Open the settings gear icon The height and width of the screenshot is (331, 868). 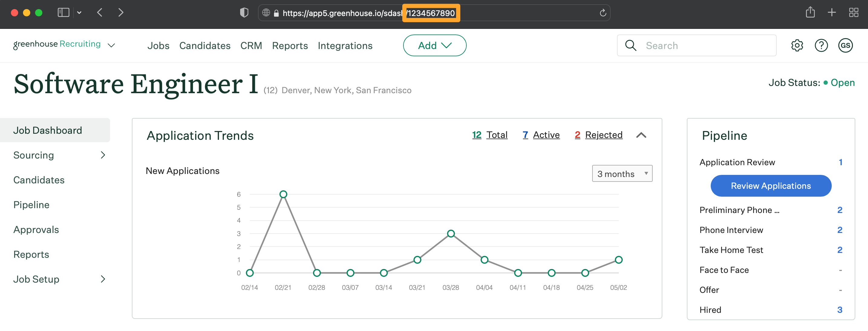point(797,45)
